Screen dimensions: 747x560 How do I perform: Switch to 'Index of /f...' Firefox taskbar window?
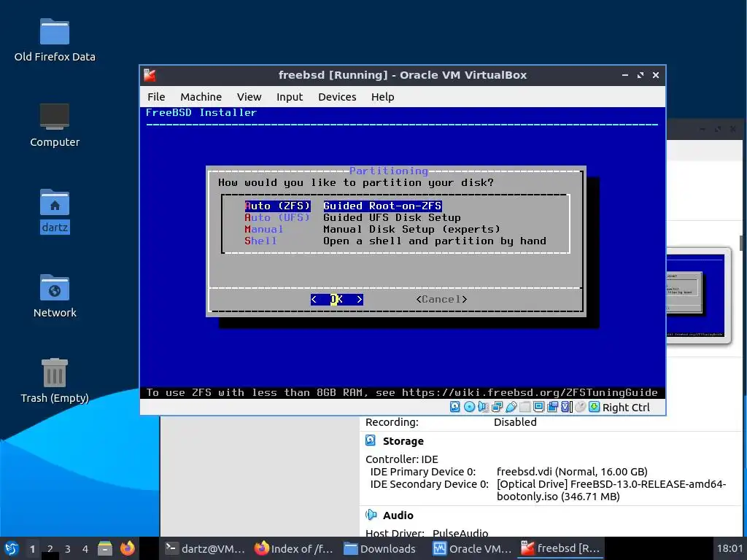pyautogui.click(x=293, y=548)
